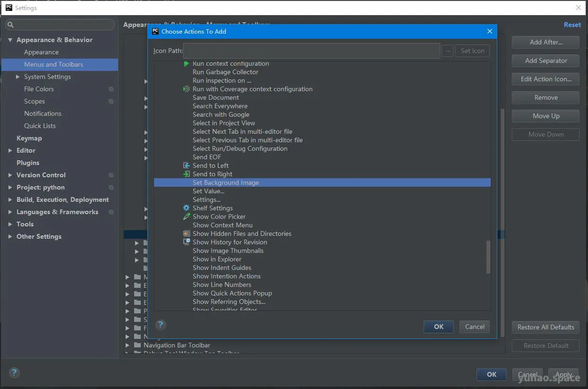
Task: Select the Search Everywhere action
Action: pos(220,106)
